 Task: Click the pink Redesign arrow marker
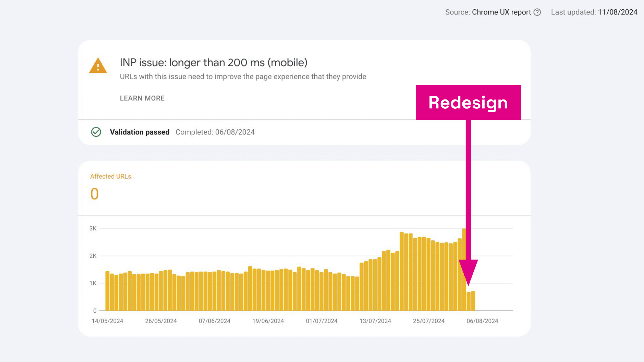(x=468, y=102)
